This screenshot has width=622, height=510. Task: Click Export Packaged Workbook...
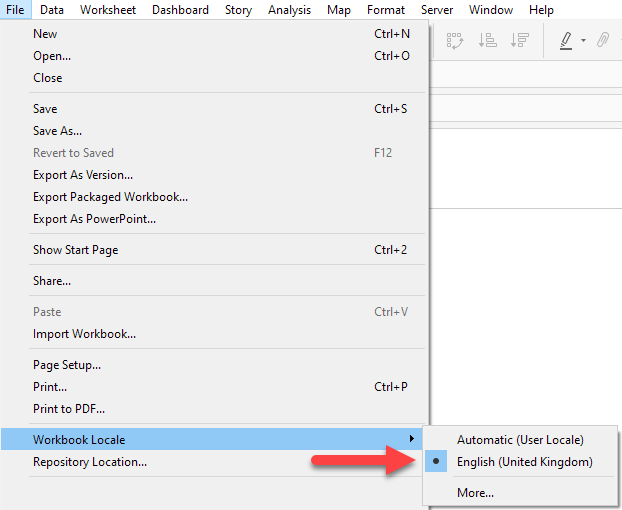[x=110, y=197]
